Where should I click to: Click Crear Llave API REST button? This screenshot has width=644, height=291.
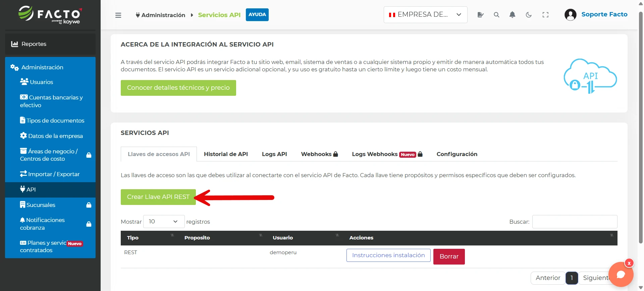(158, 197)
